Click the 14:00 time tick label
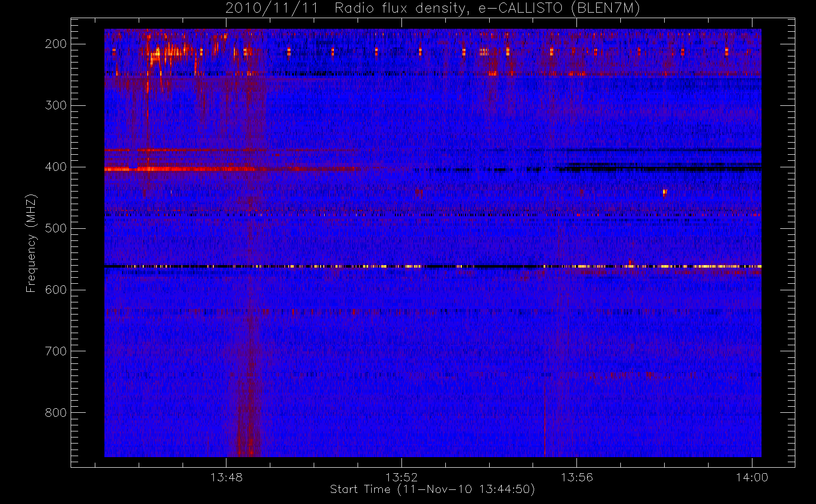Screen dimensions: 816x504 [752, 477]
